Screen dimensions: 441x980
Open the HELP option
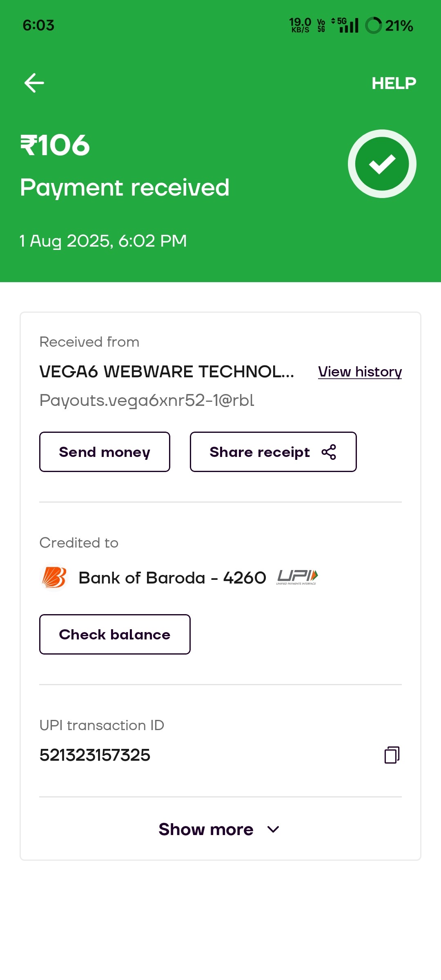coord(394,83)
